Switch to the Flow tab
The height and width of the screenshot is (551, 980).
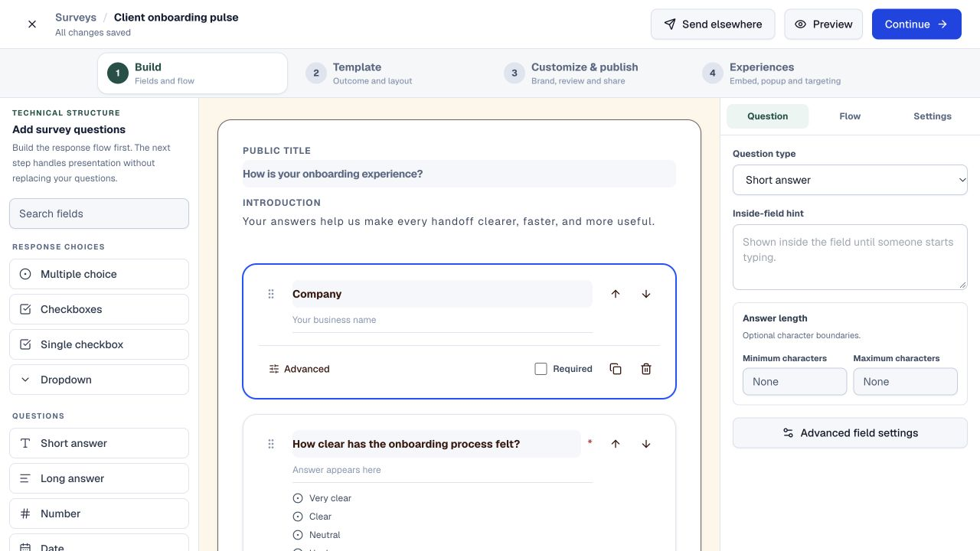point(850,116)
